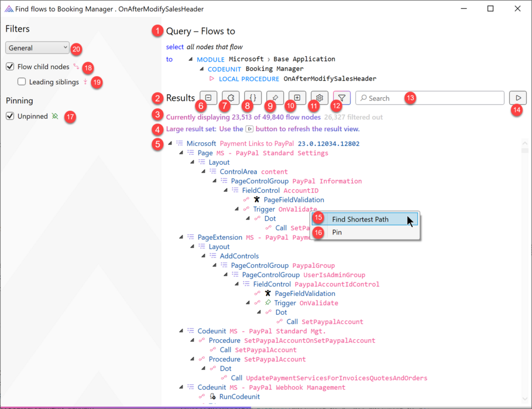The height and width of the screenshot is (409, 532).
Task: Collapse the PageControlGroup UserIsAdminGroup node
Action: 226,274
